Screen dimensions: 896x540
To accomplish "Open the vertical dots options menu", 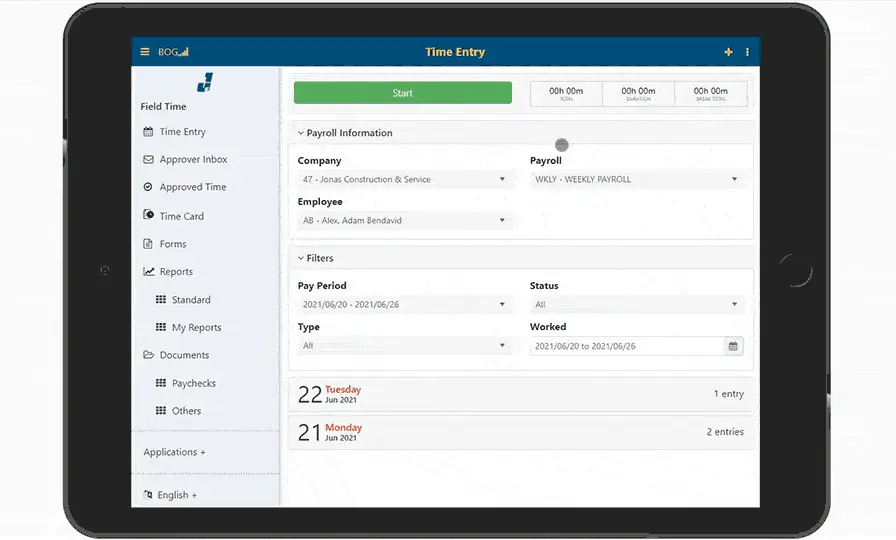I will coord(747,52).
